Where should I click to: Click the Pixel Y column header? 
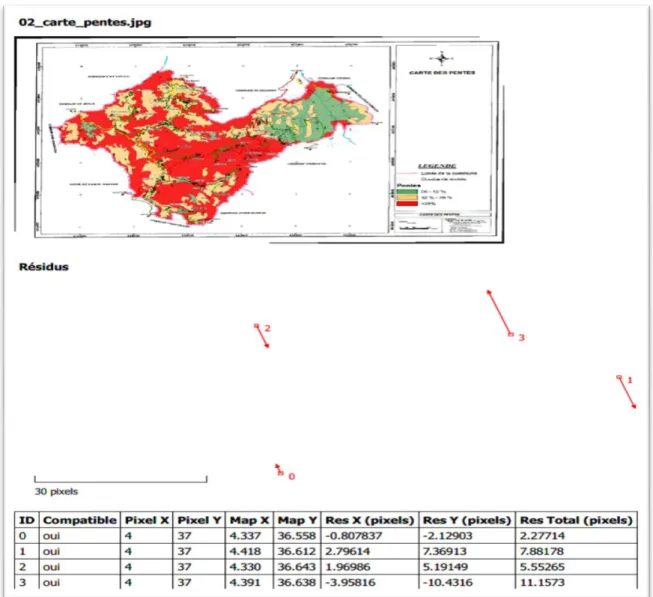[199, 520]
